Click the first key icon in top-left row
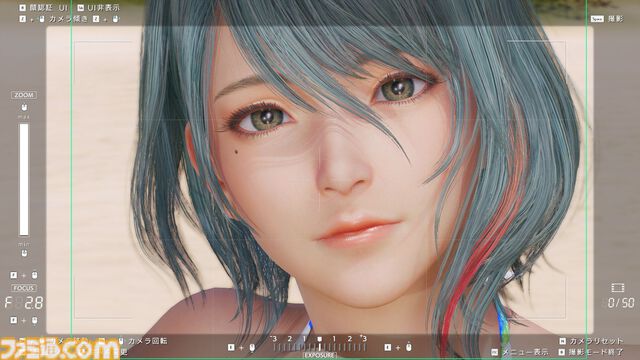The image size is (640, 360). (22, 8)
